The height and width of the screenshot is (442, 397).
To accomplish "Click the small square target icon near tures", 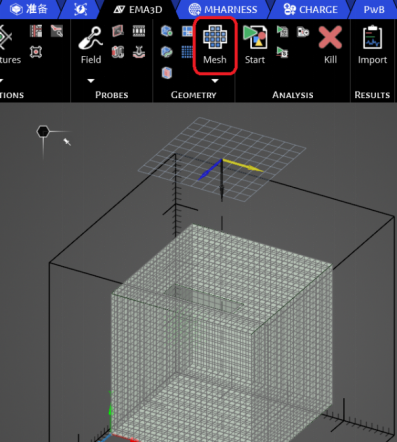I will point(36,52).
